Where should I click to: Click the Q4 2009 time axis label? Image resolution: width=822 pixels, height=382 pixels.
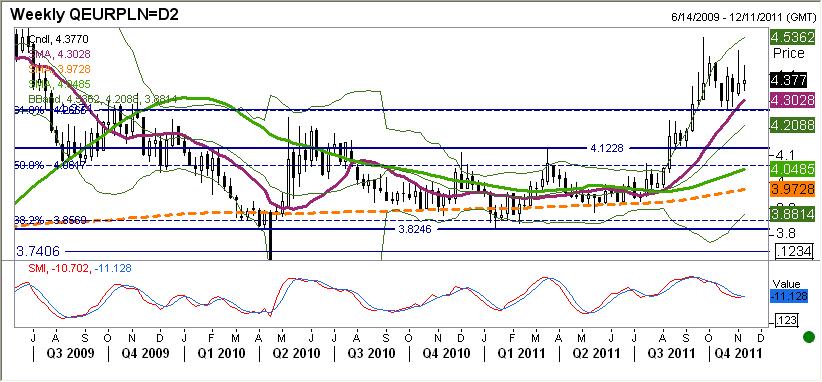tap(145, 354)
